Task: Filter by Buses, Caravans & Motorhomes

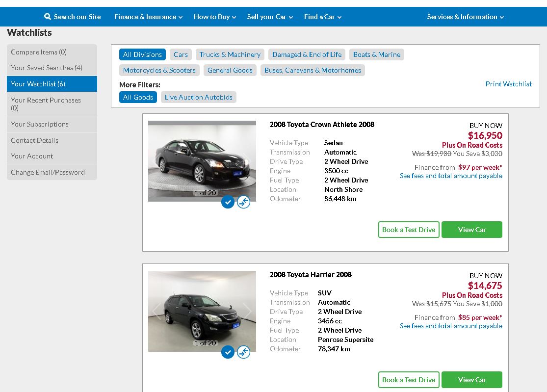Action: [313, 70]
